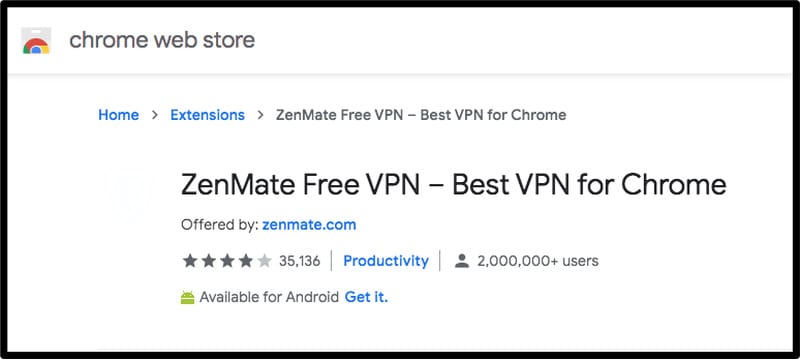Click the Chrome Web Store rainbow logo
The image size is (800, 360).
tap(36, 41)
